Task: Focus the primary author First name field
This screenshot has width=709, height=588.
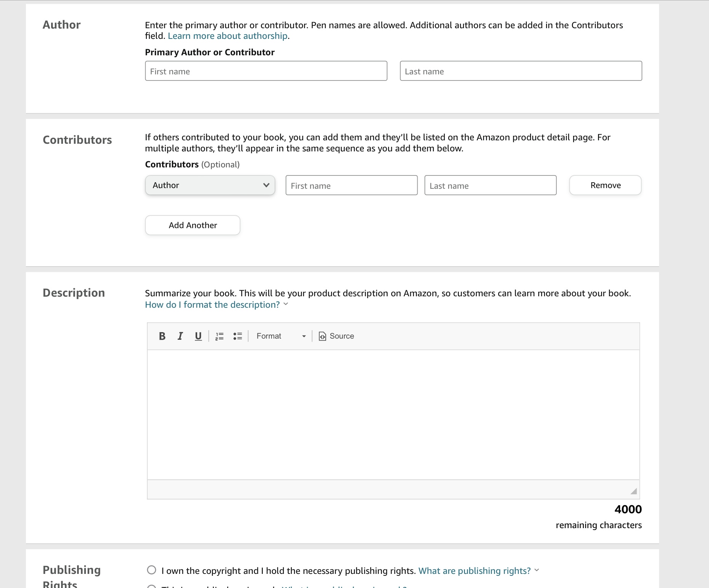Action: pos(266,71)
